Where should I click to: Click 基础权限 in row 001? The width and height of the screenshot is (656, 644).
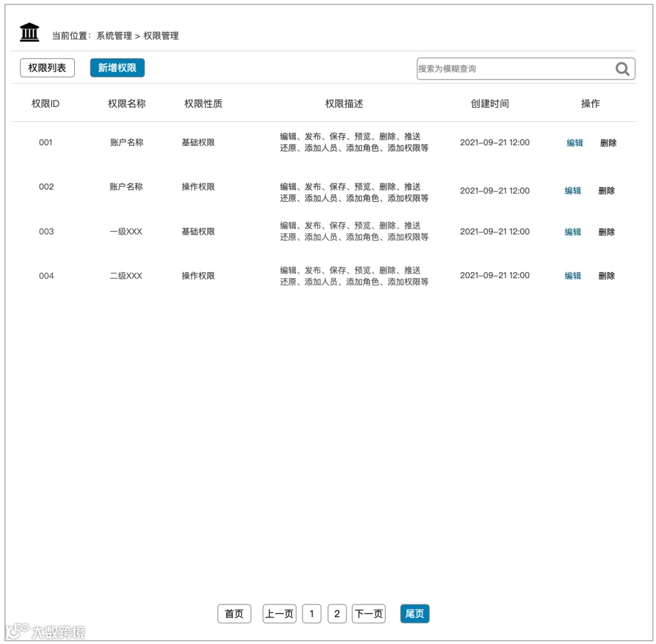coord(198,143)
